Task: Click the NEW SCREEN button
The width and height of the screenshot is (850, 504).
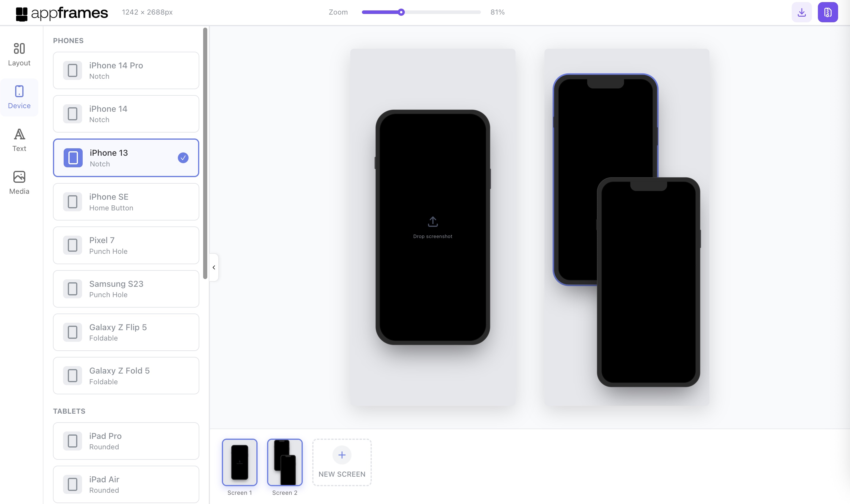Action: point(341,474)
